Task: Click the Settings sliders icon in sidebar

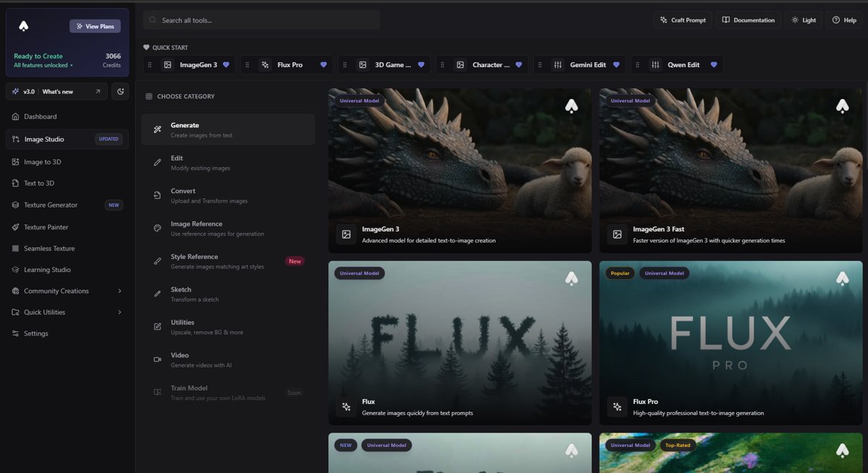Action: pyautogui.click(x=16, y=333)
